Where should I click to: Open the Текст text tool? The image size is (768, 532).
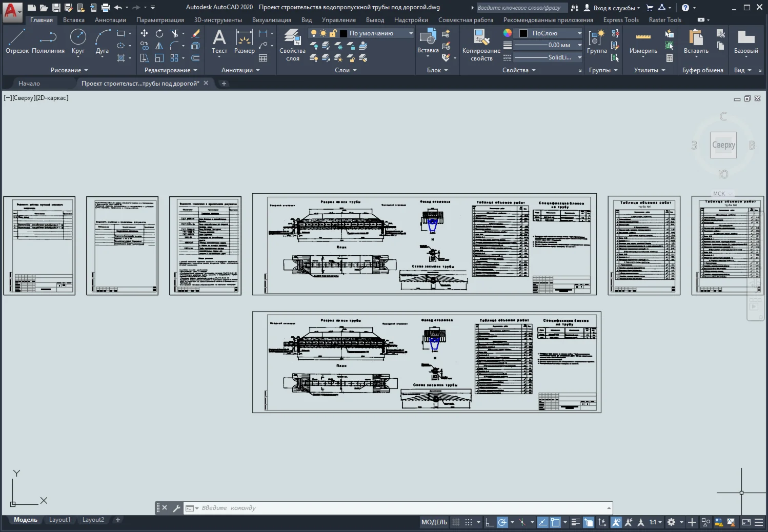tap(219, 42)
